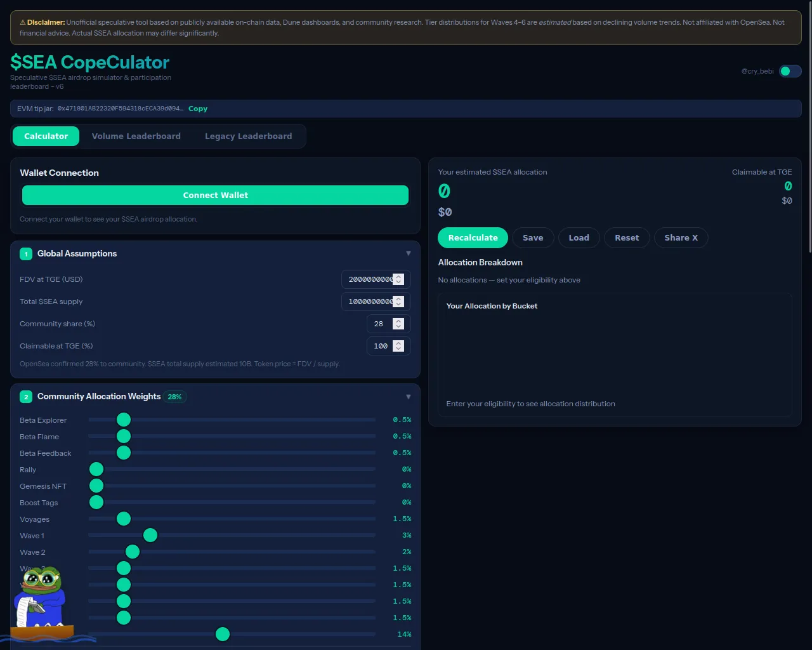Click the Boost Tags slider handle

pyautogui.click(x=96, y=502)
